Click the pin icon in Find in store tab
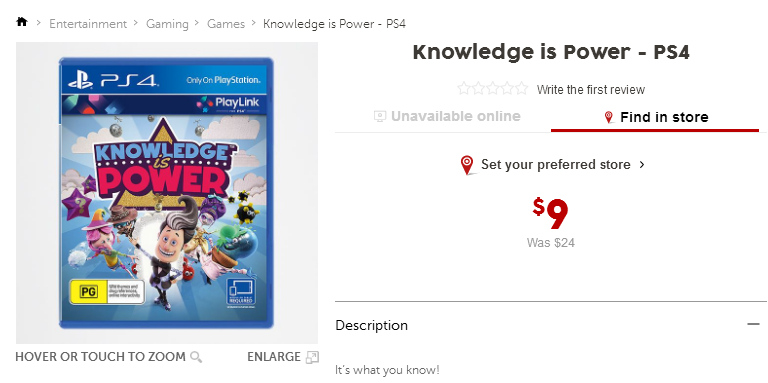The height and width of the screenshot is (383, 768). coord(608,117)
